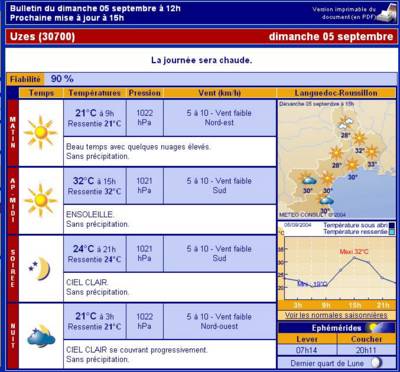The width and height of the screenshot is (400, 372).
Task: Select the NUIT row label
Action: 13,336
